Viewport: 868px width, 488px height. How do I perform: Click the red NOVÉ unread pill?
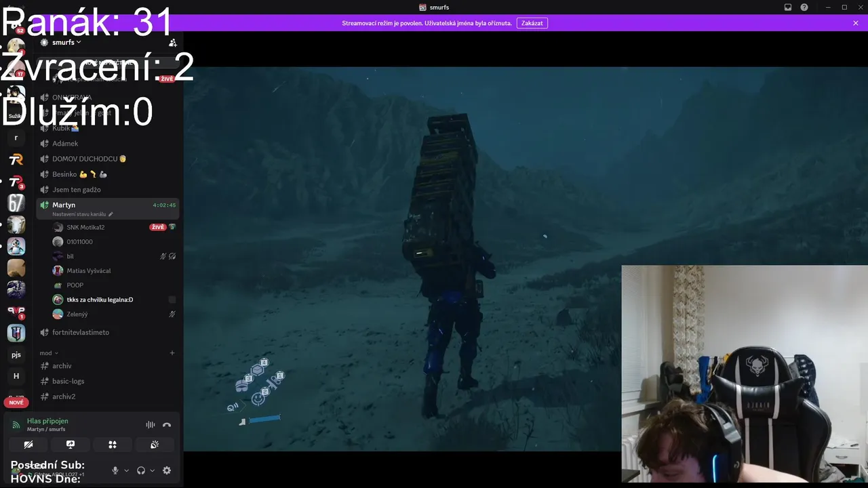[16, 403]
